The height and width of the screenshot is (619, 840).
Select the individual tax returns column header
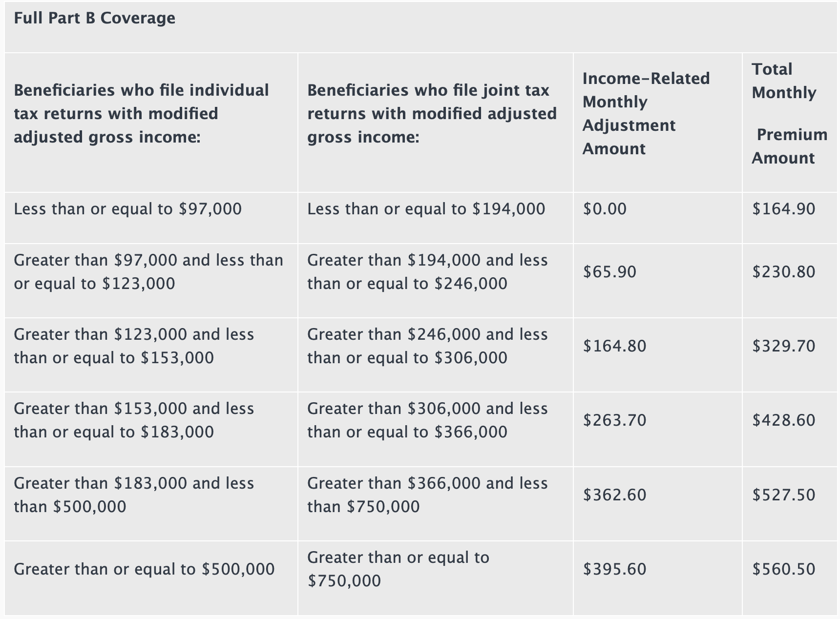[x=141, y=114]
